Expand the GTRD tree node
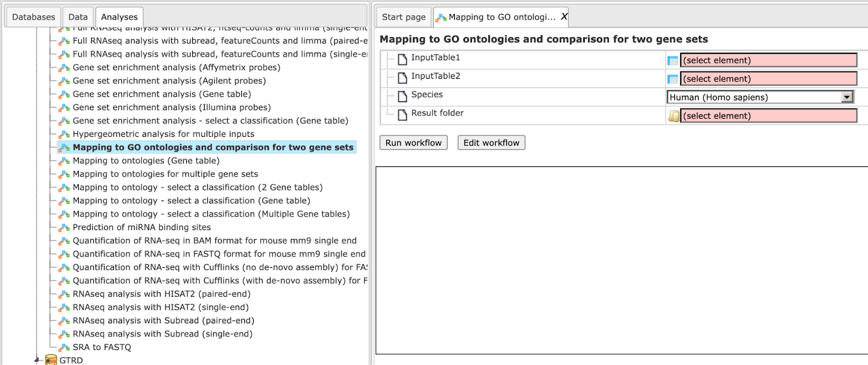This screenshot has width=868, height=365. [37, 360]
